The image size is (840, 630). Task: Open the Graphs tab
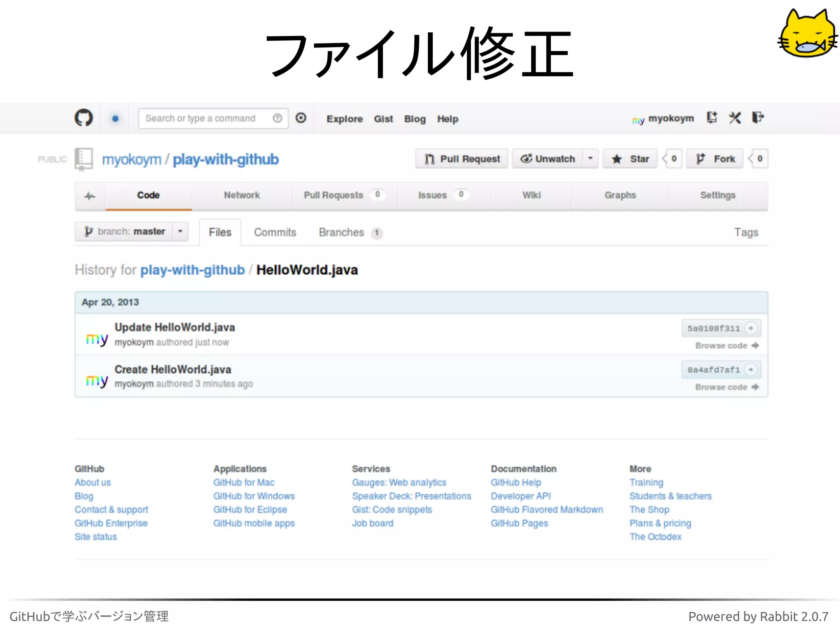[x=620, y=195]
